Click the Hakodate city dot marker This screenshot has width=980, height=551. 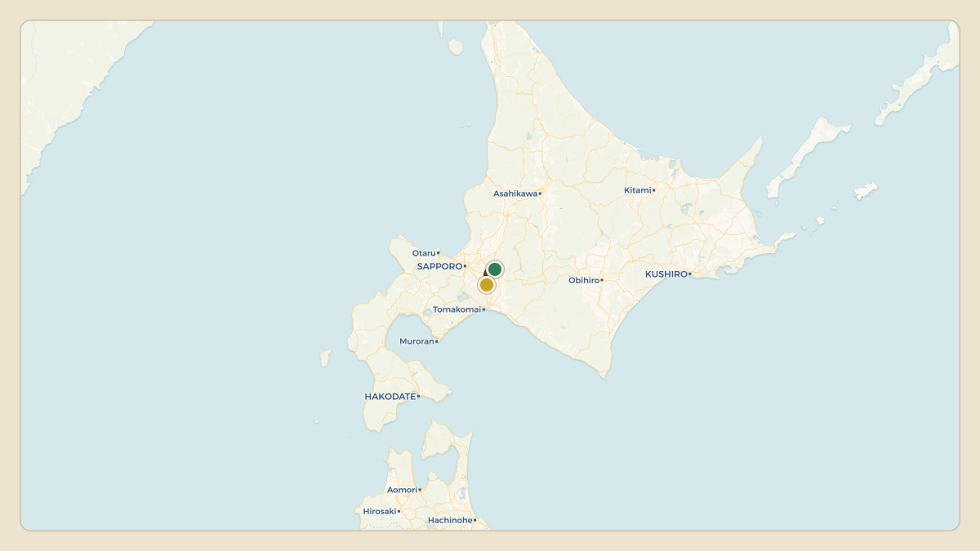tap(418, 397)
